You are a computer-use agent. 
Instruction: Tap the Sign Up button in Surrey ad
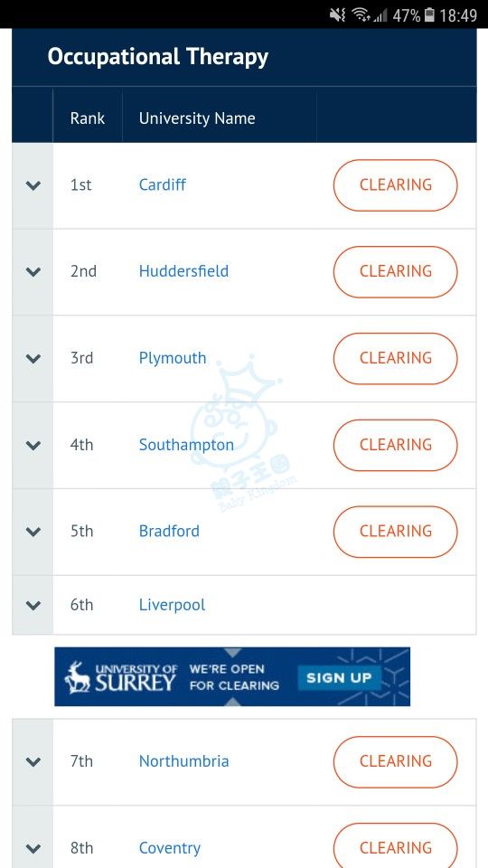click(x=339, y=677)
